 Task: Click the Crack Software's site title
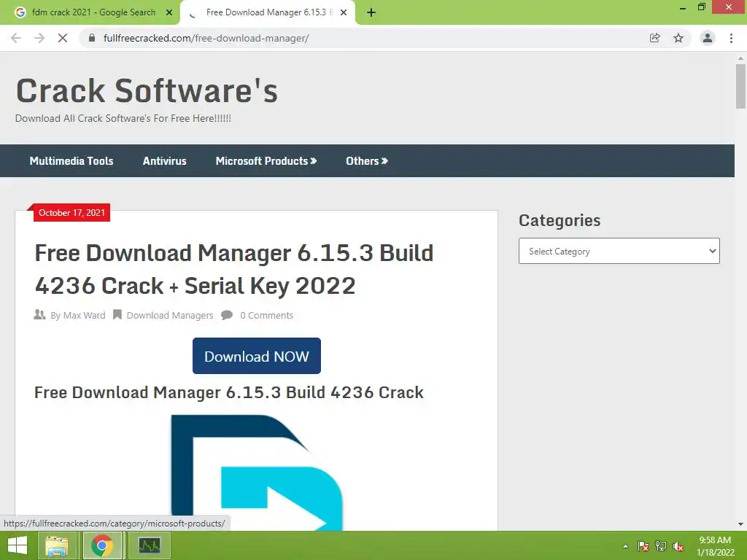pyautogui.click(x=147, y=90)
